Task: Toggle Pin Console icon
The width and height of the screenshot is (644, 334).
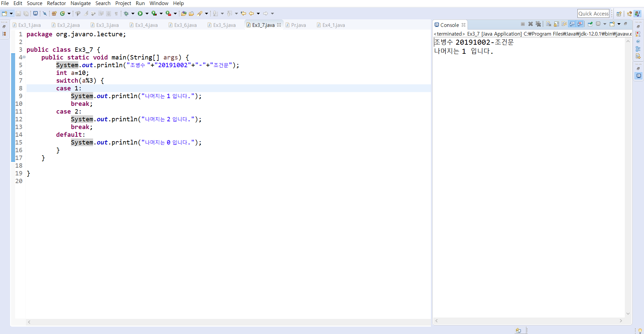Action: pos(590,24)
